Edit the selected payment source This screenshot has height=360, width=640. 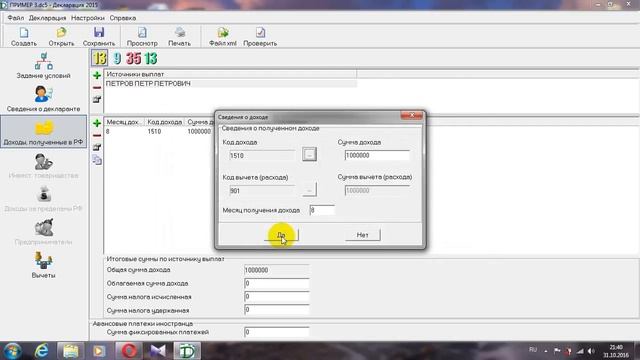point(97,99)
